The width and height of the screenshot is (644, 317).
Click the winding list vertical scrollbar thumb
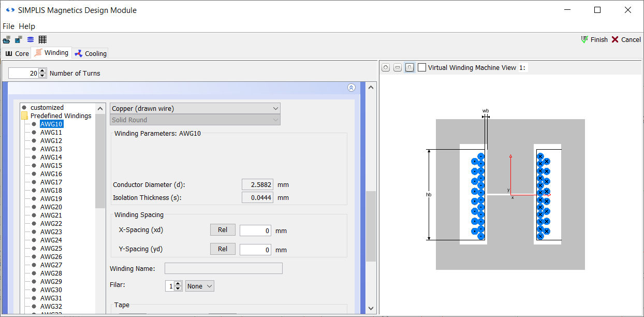pyautogui.click(x=100, y=161)
